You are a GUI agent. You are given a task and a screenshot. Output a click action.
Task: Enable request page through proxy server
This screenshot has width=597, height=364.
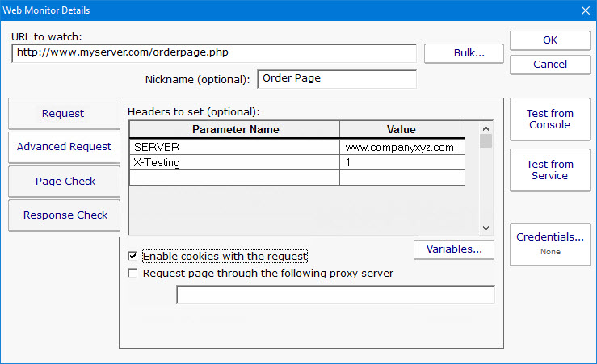tap(132, 274)
